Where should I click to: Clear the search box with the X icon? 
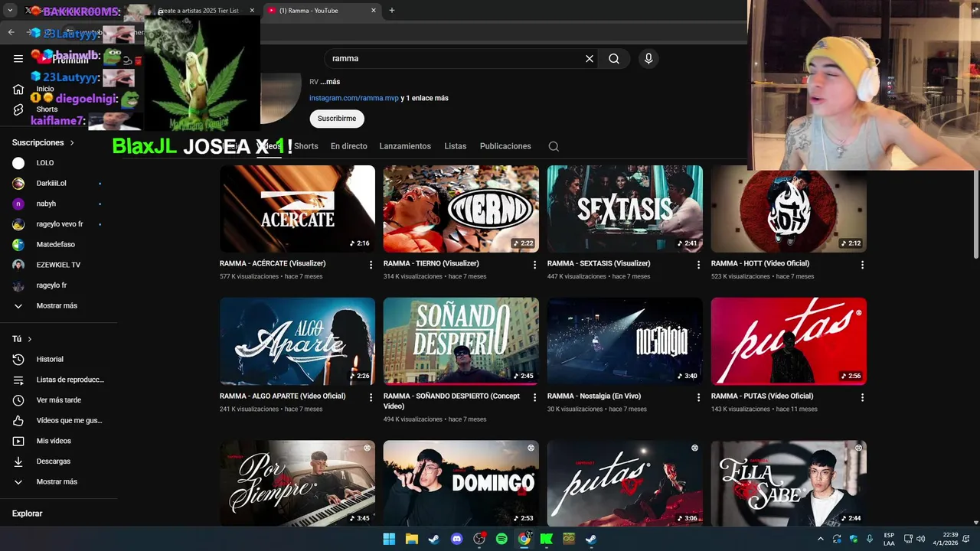point(590,58)
